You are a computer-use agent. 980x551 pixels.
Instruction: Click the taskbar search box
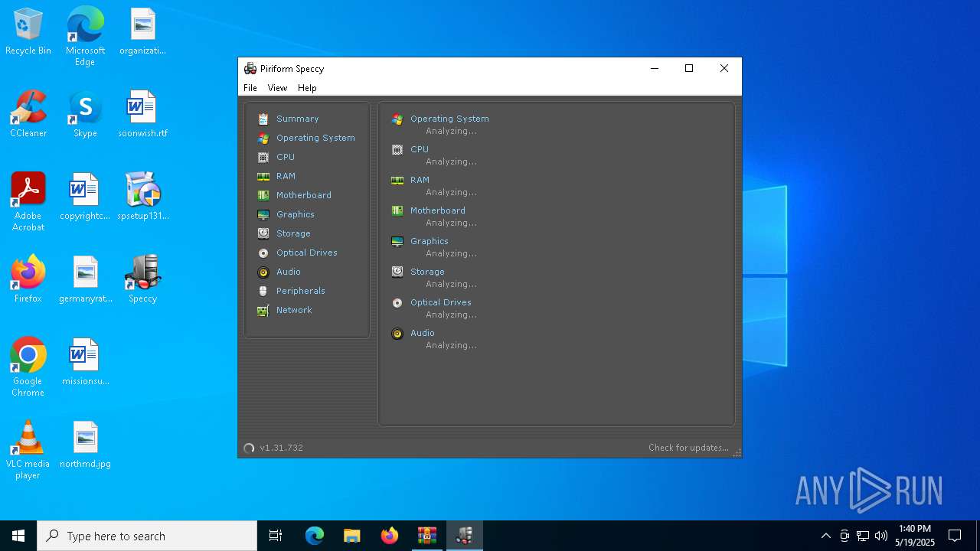147,536
